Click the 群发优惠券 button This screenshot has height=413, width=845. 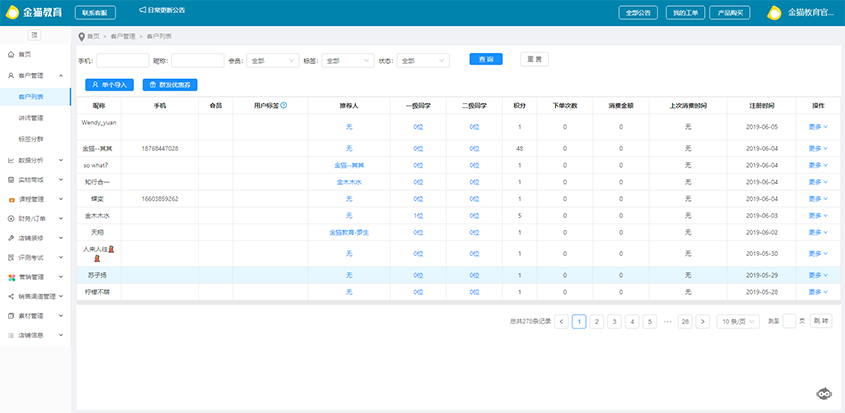click(170, 85)
